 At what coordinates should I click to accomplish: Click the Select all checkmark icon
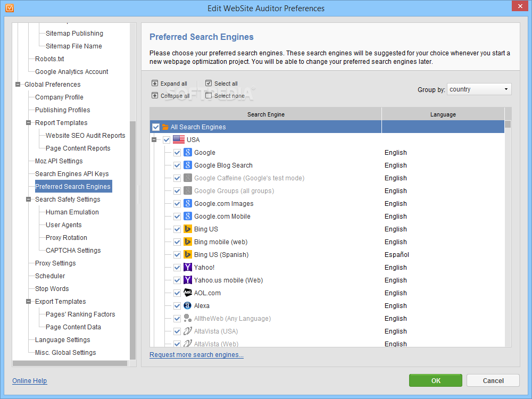coord(209,83)
